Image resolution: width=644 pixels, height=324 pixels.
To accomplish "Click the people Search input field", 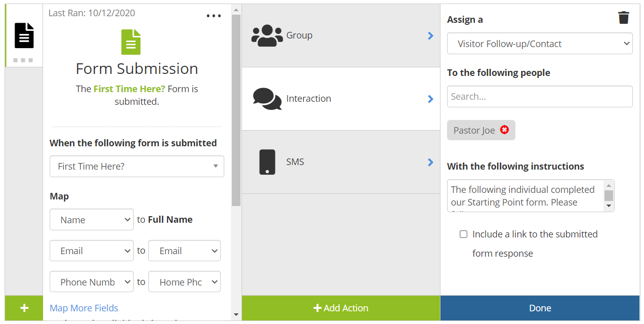I will click(539, 96).
